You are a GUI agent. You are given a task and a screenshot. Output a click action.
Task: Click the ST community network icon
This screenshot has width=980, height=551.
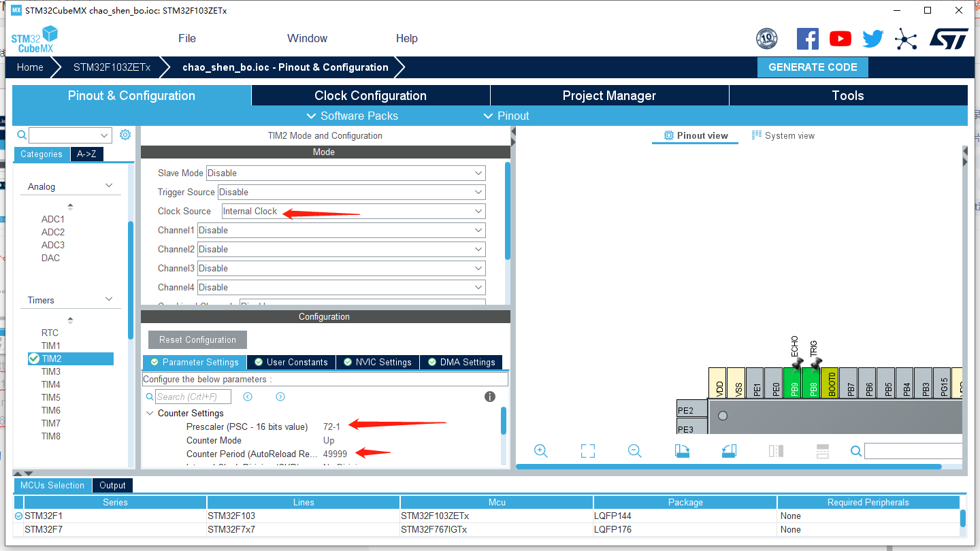[x=906, y=39]
